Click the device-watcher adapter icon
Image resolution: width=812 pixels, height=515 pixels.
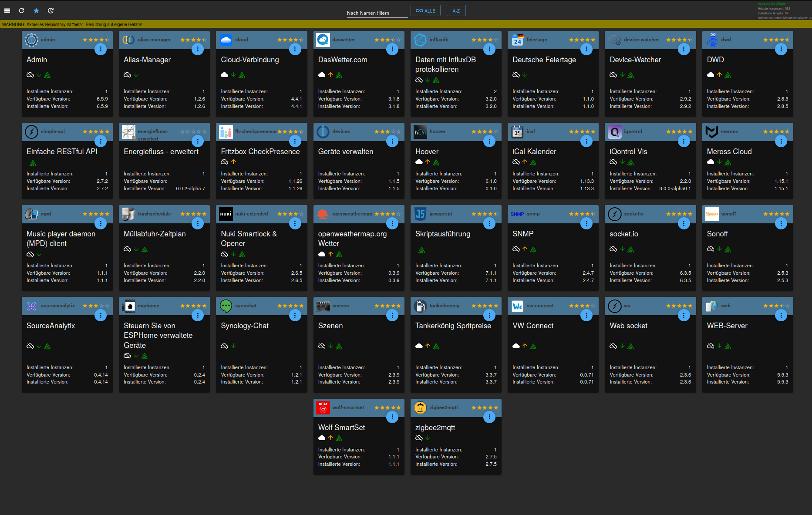pyautogui.click(x=615, y=40)
